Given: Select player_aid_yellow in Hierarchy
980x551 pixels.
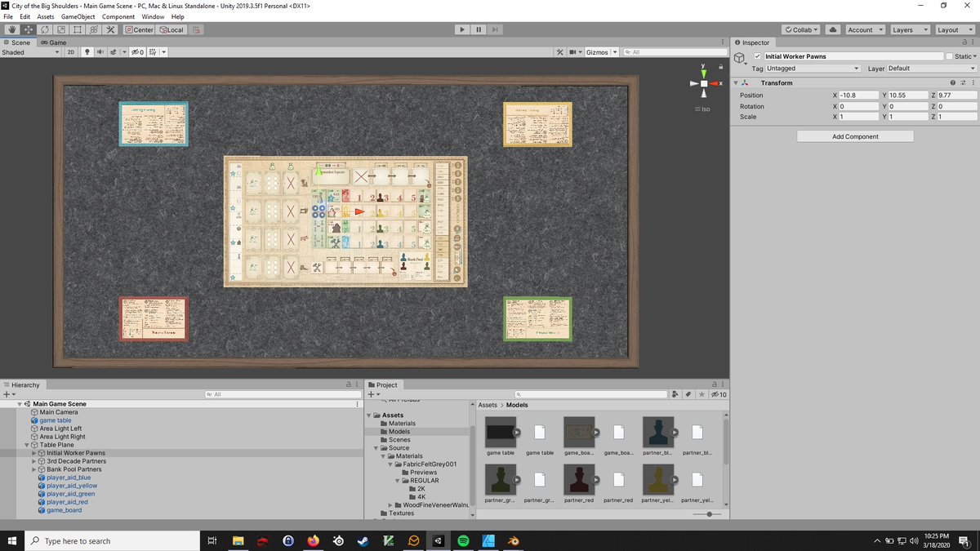Looking at the screenshot, I should click(72, 486).
